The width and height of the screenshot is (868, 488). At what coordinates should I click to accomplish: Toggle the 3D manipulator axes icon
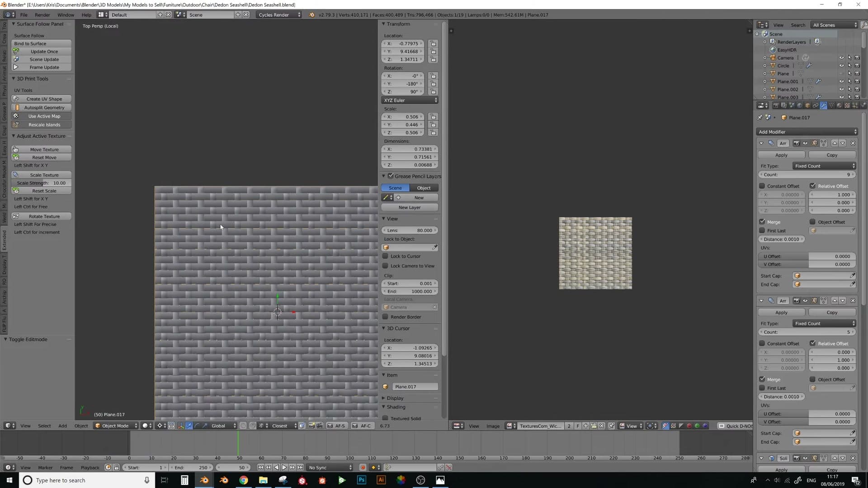coord(181,426)
